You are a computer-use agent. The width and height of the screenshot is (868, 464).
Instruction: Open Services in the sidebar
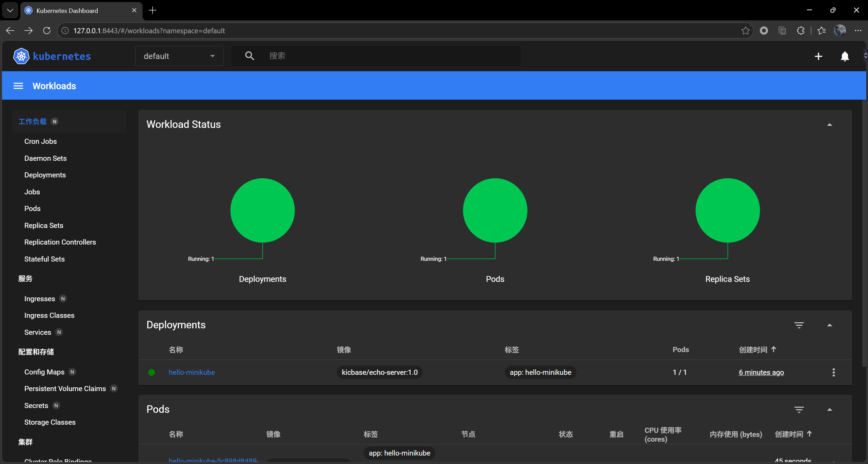38,332
